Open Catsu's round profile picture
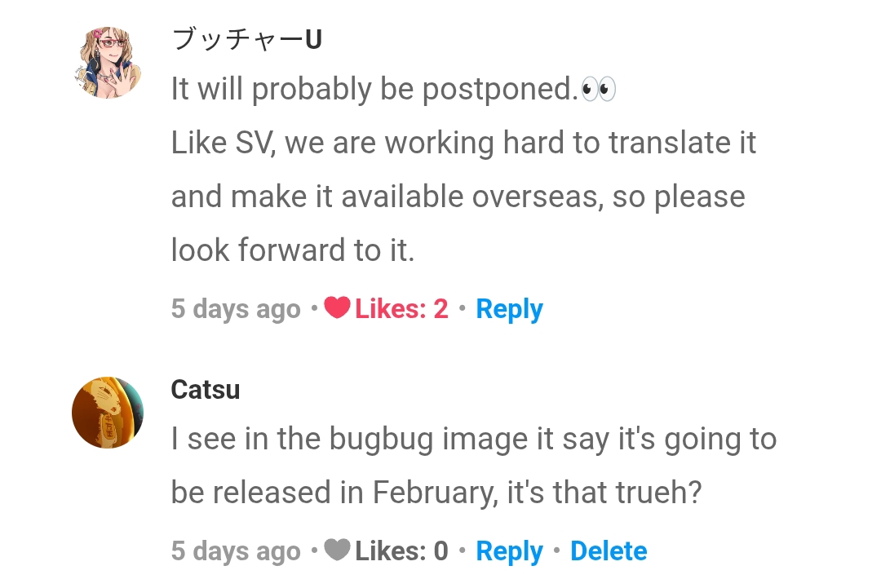The image size is (881, 588). [108, 412]
